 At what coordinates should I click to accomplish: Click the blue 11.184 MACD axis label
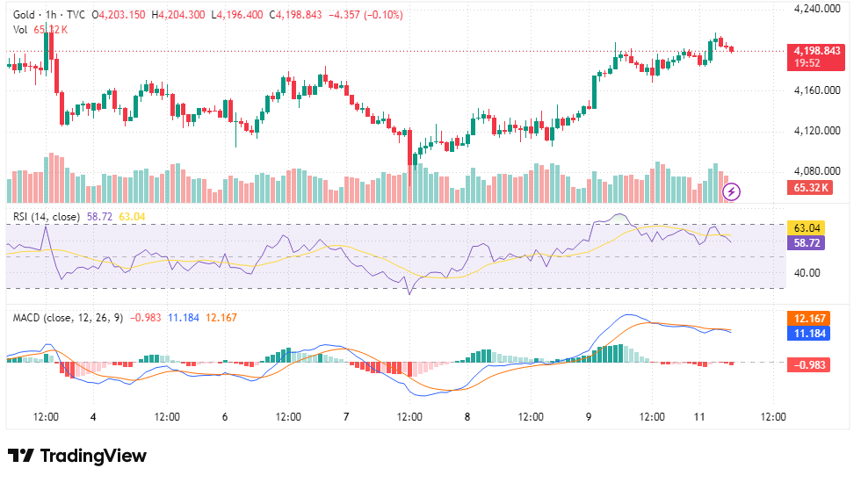[809, 334]
